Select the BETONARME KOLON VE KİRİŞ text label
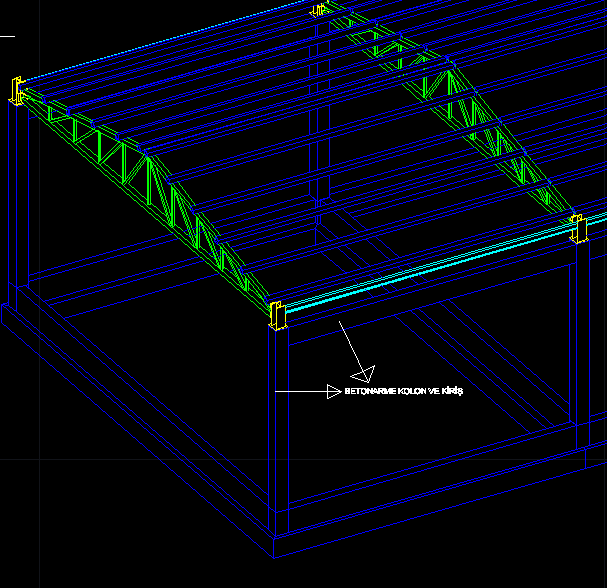The width and height of the screenshot is (607, 588). pyautogui.click(x=403, y=392)
